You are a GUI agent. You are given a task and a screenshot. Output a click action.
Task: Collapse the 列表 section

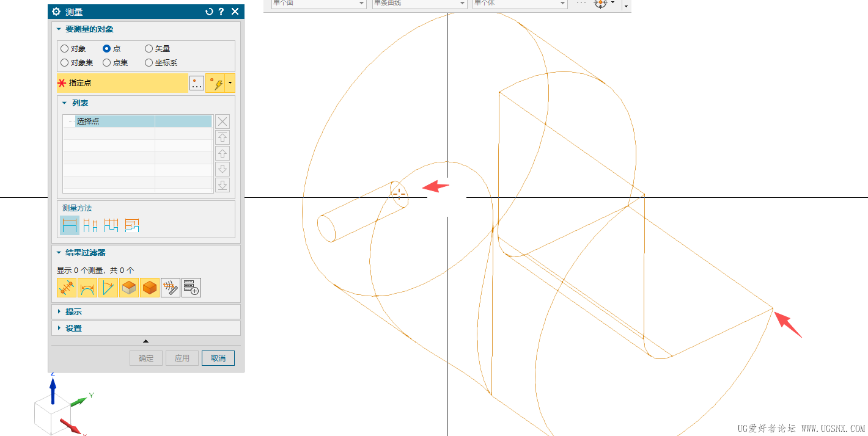[x=64, y=103]
